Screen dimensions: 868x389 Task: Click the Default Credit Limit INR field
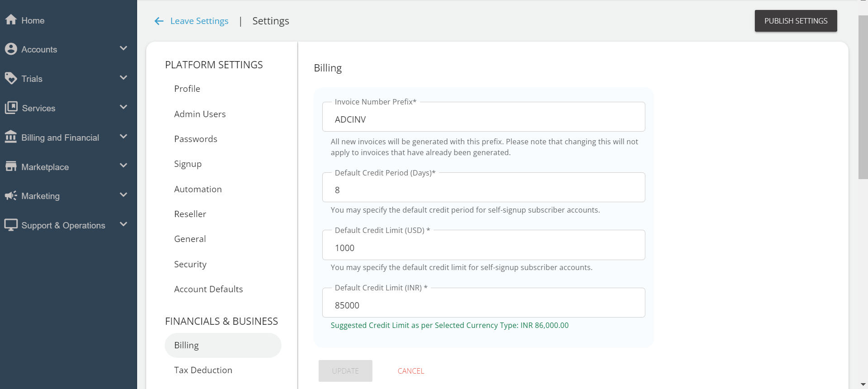coord(483,303)
